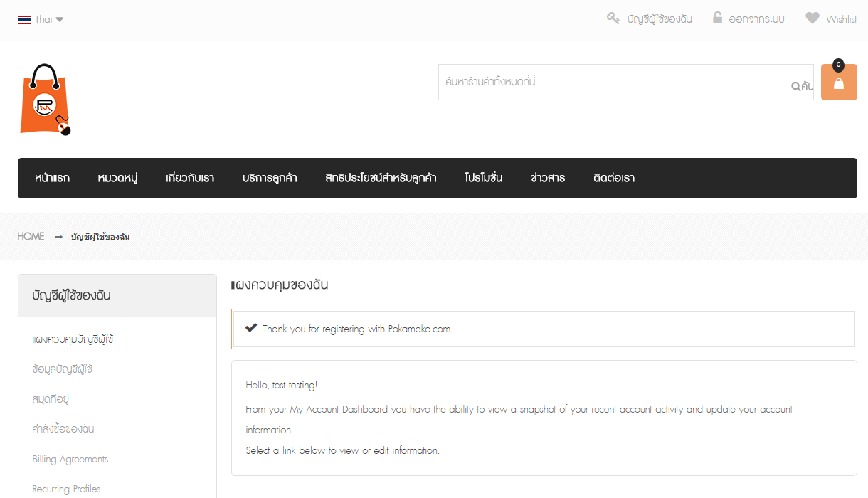Viewport: 868px width, 498px height.
Task: Open Billing Agreements in the sidebar
Action: (x=70, y=459)
